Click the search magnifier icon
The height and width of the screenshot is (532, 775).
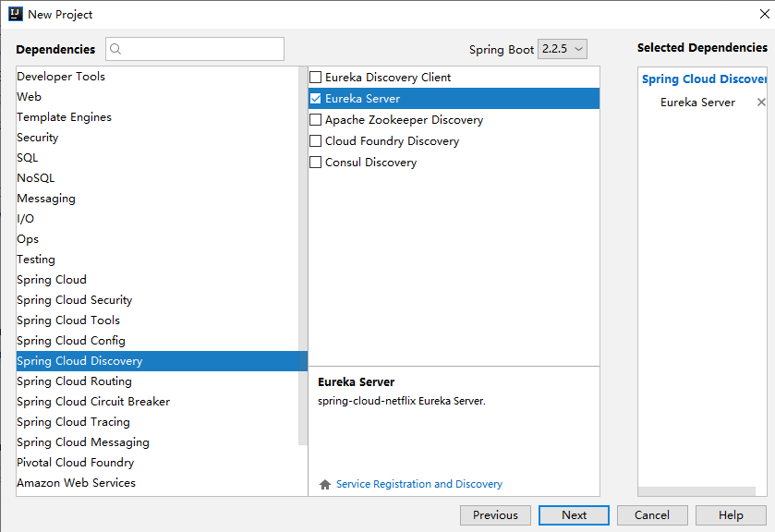pyautogui.click(x=116, y=49)
